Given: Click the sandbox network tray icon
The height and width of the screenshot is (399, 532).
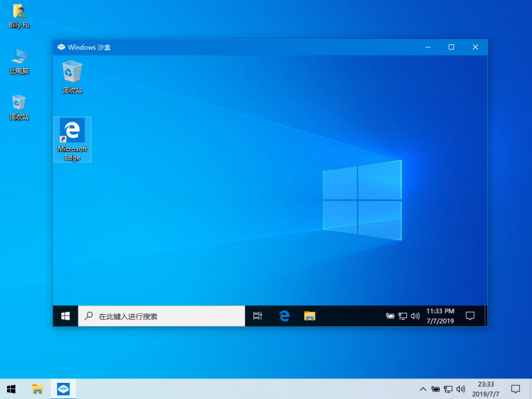Looking at the screenshot, I should pos(403,317).
